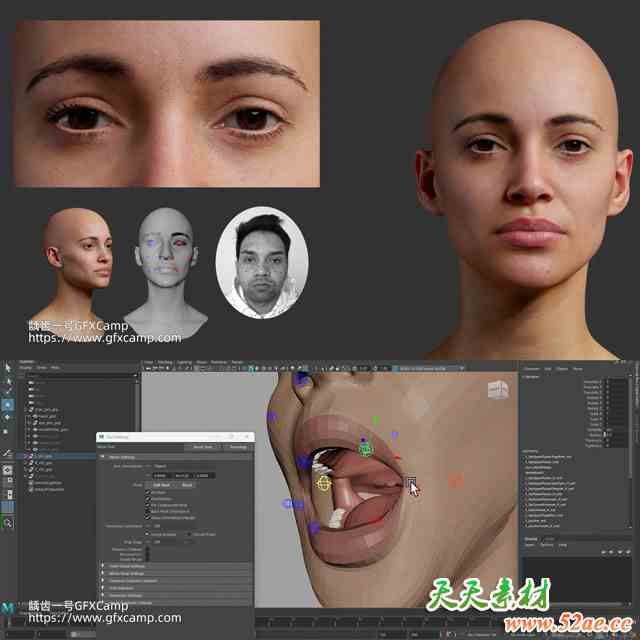Toggle fifth checkbox under Edit Pivot

[x=148, y=518]
